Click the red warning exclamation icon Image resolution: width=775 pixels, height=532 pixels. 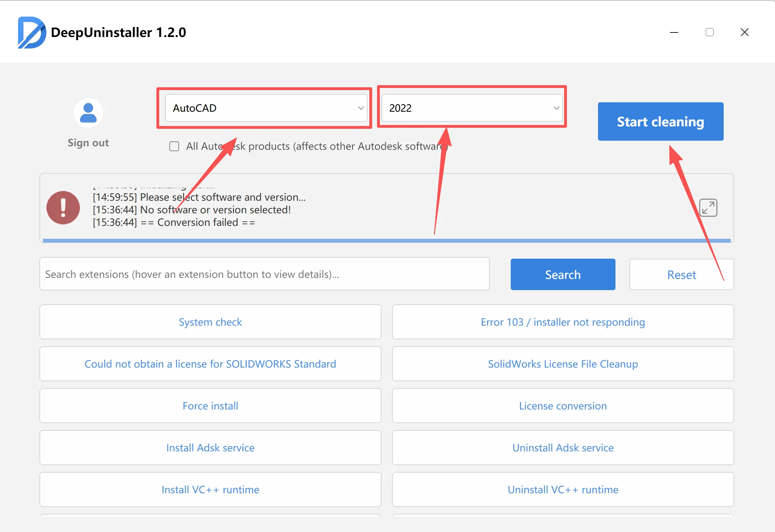coord(63,208)
